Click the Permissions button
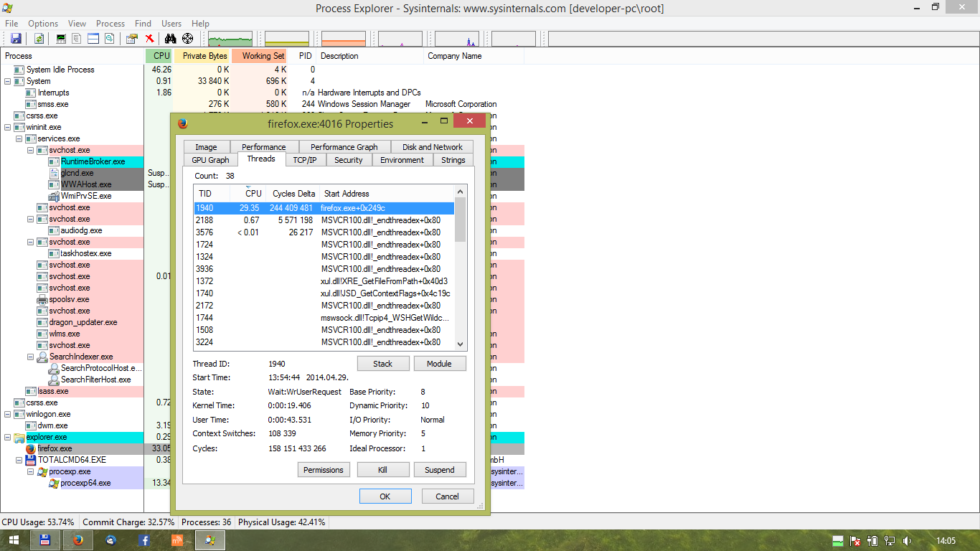Screen dimensions: 980x551 (x=324, y=470)
